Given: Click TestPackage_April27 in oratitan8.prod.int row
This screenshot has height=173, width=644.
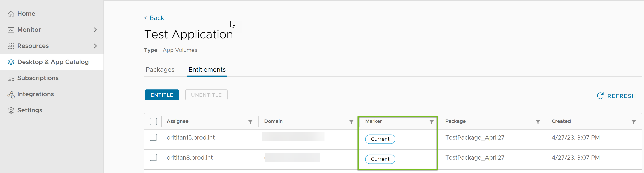Looking at the screenshot, I should 475,157.
